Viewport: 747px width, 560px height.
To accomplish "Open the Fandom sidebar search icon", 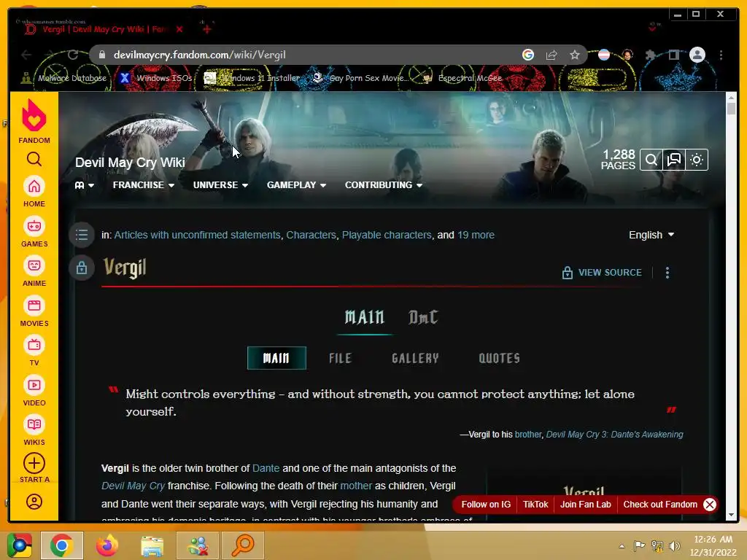I will (34, 159).
